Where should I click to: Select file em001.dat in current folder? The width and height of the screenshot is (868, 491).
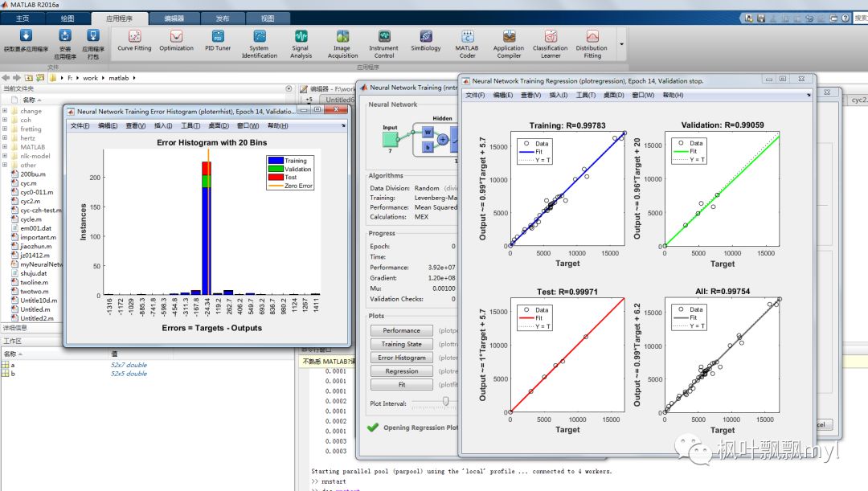(35, 228)
